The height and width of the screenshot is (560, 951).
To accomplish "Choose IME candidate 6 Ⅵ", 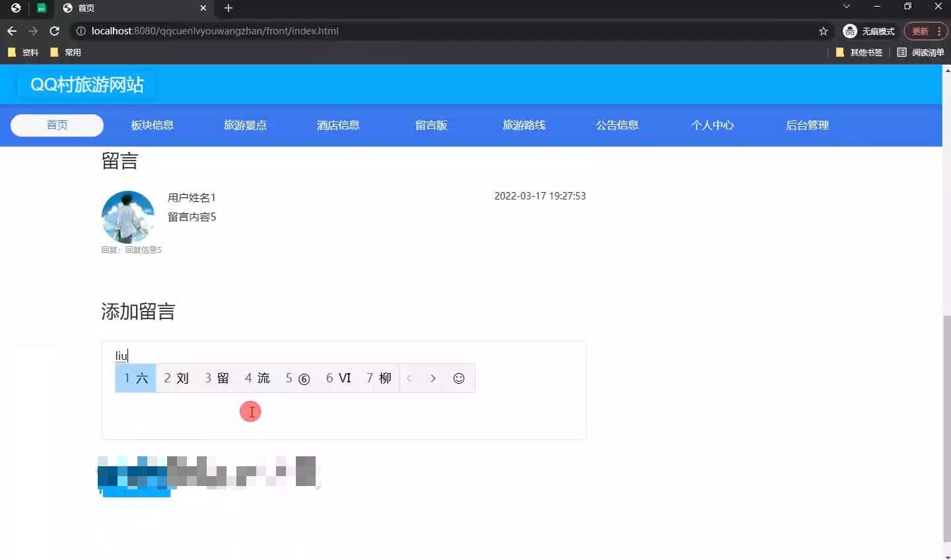I will (x=339, y=378).
